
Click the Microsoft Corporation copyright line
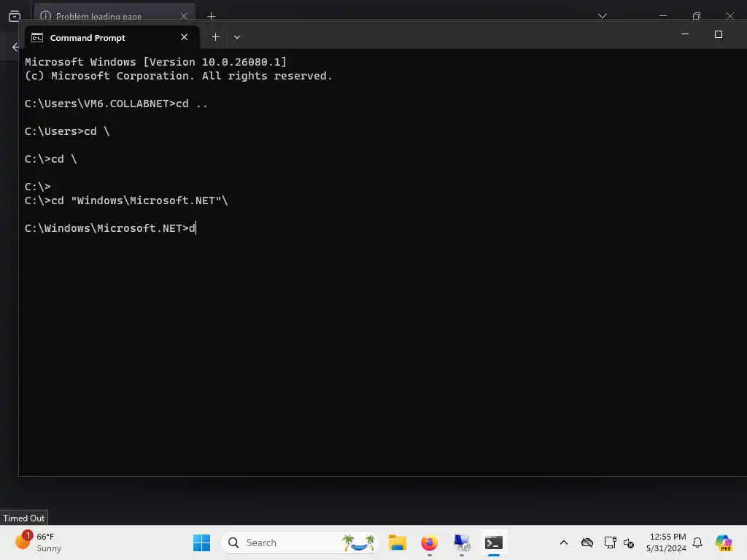click(179, 76)
